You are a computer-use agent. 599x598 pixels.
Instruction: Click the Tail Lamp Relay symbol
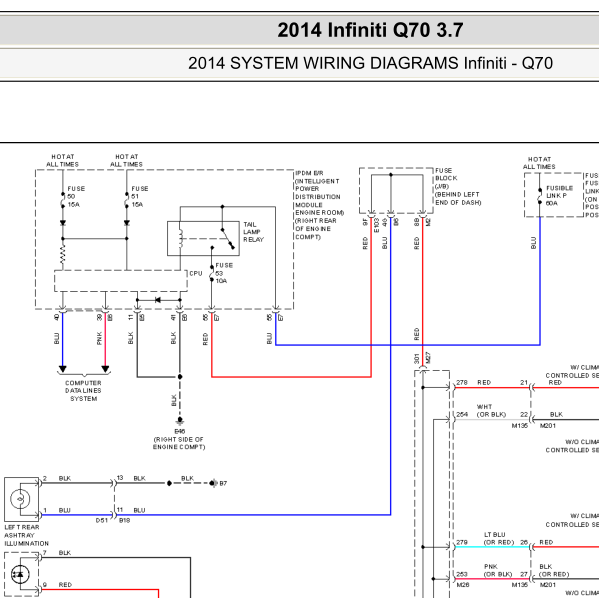[203, 238]
